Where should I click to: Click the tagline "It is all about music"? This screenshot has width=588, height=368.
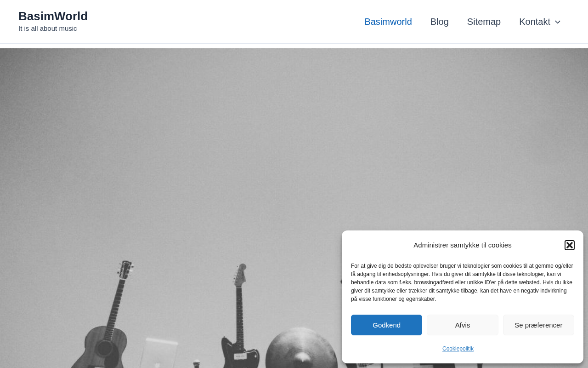[48, 29]
